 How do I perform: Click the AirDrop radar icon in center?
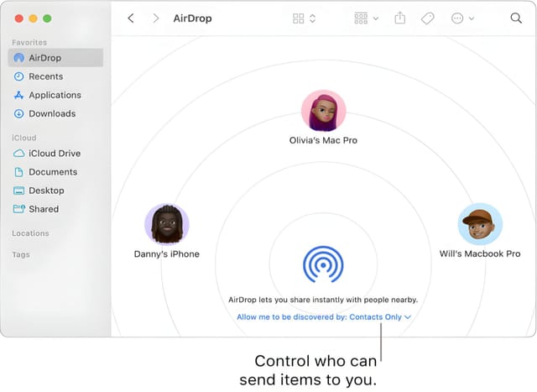click(323, 265)
